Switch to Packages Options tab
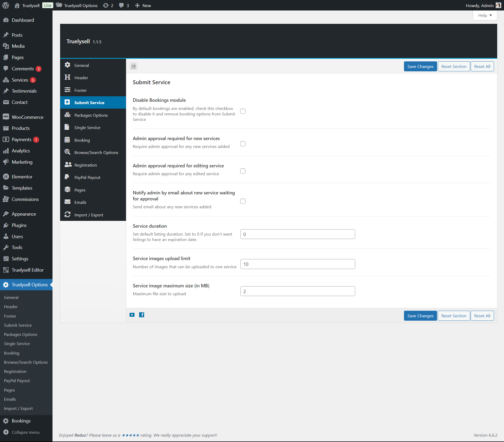The image size is (504, 442). (x=91, y=115)
